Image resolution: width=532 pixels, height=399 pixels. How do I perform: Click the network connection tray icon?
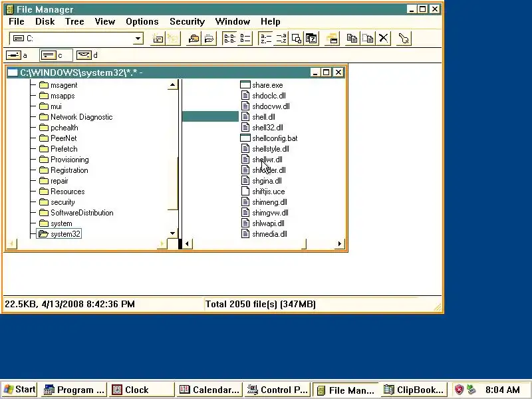point(471,390)
